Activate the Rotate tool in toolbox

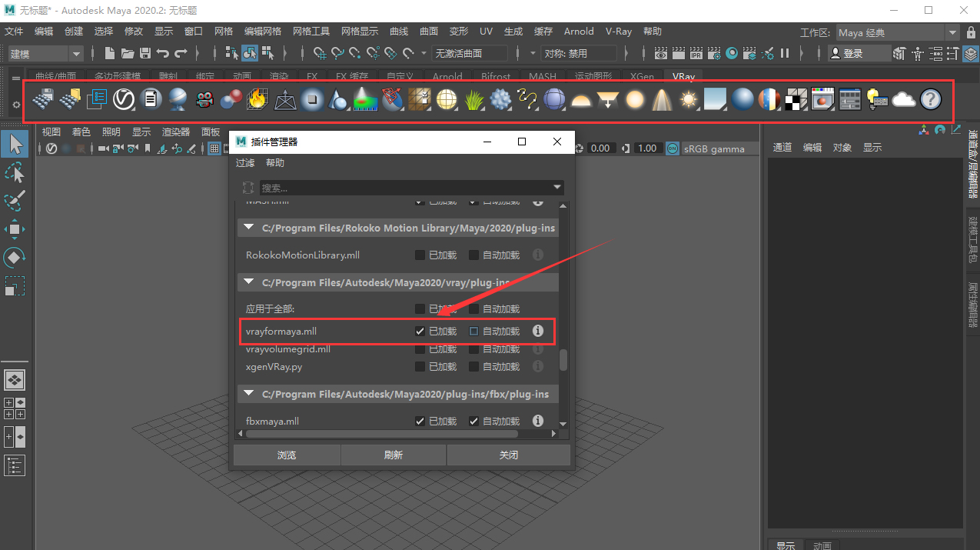pos(15,258)
